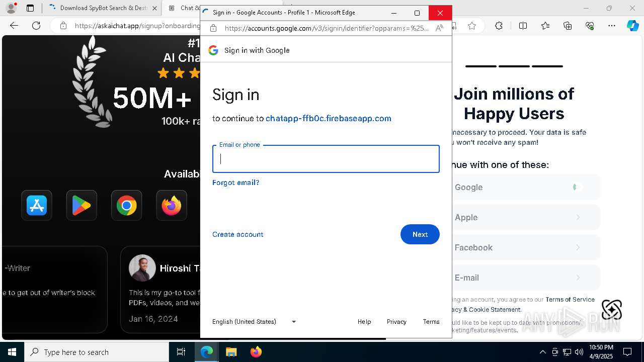
Task: Continue with Facebook sign-up option
Action: click(526, 247)
